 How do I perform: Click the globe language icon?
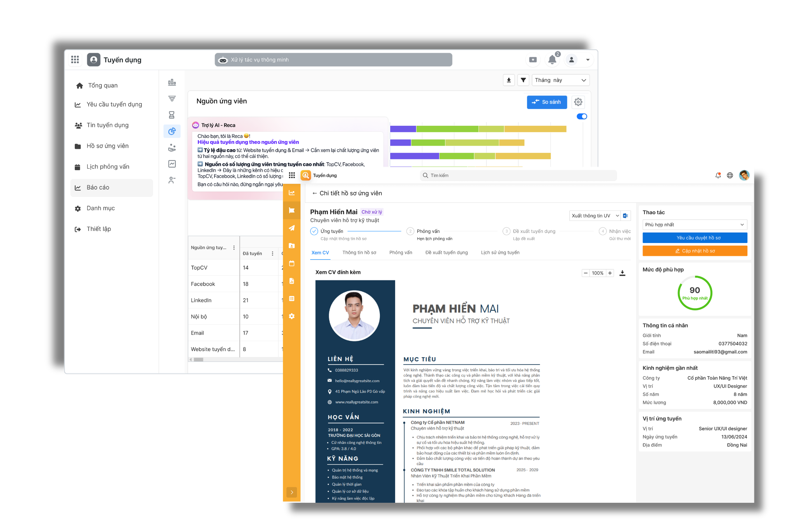[x=730, y=176]
